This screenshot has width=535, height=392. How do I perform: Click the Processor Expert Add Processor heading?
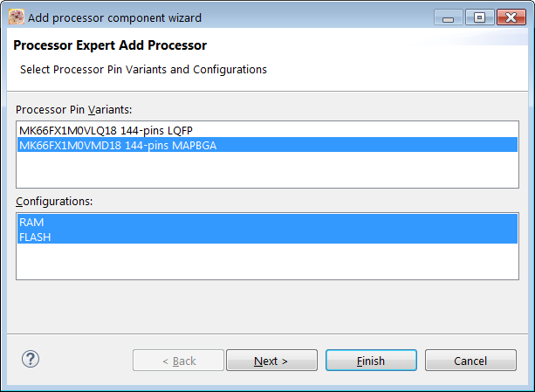click(109, 45)
